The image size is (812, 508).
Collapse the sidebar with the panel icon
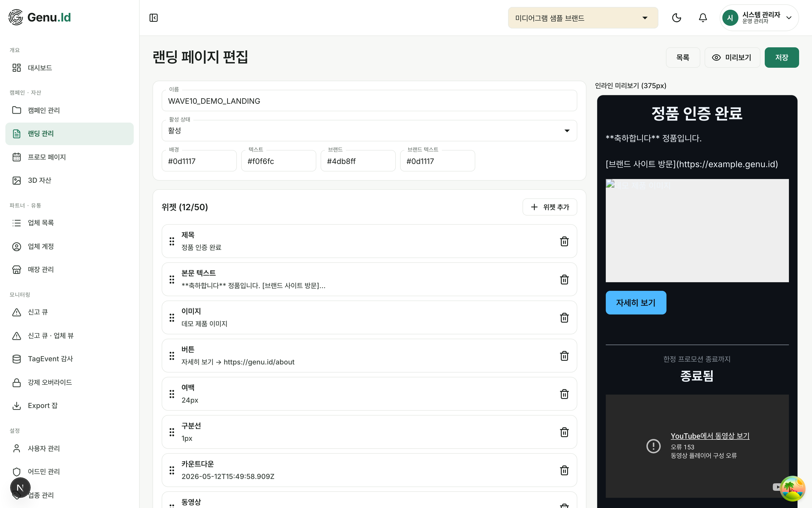[153, 18]
